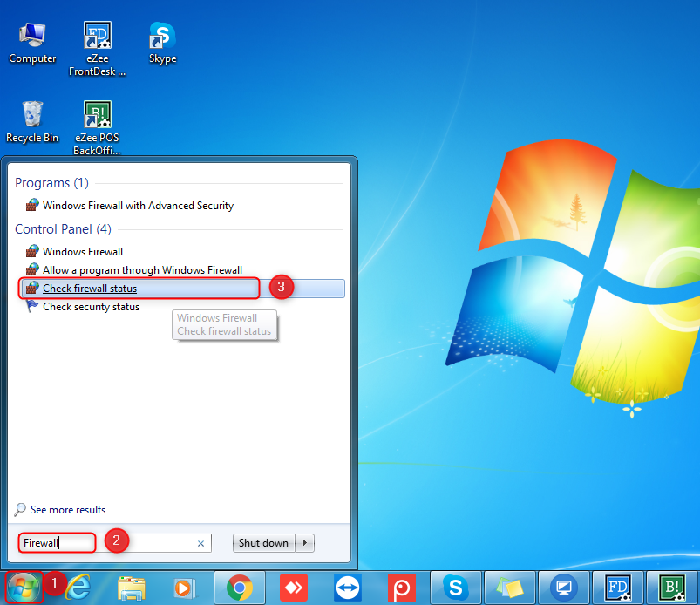
Task: Open Sticky Notes from the taskbar
Action: click(x=510, y=588)
